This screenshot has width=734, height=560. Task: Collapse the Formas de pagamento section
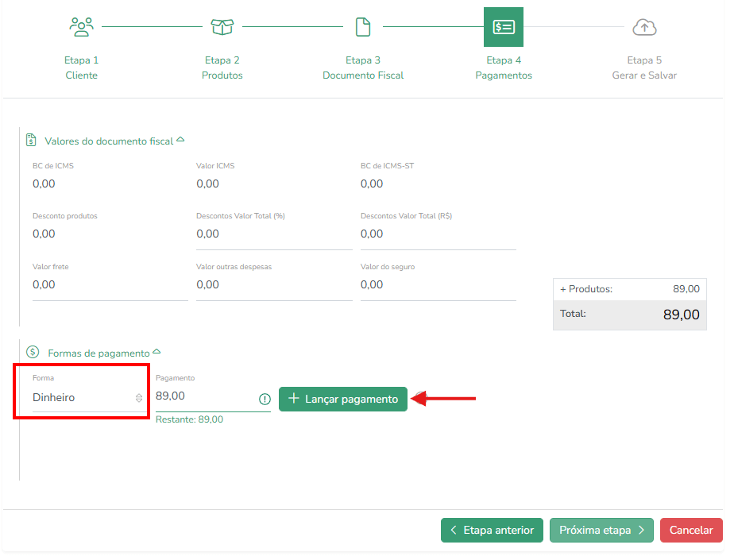[156, 351]
